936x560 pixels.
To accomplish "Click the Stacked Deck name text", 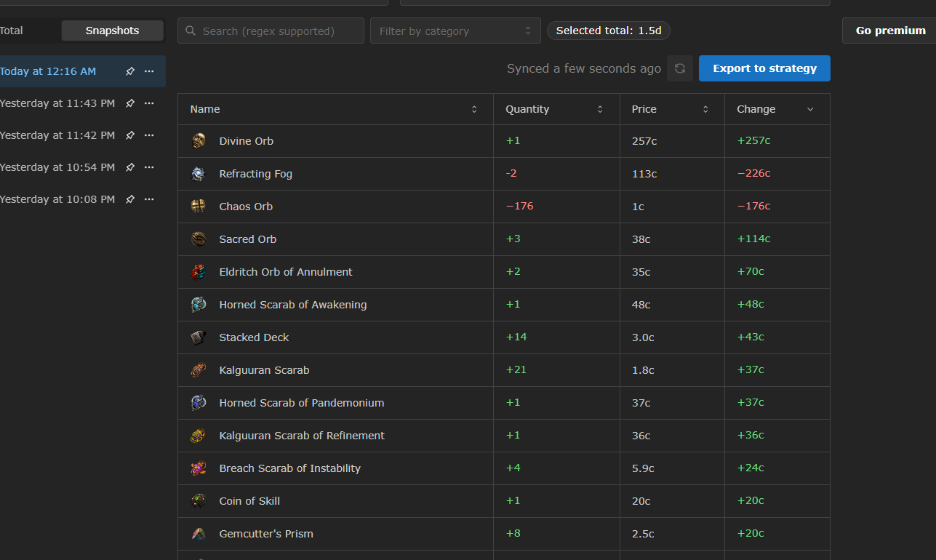I will coord(255,337).
